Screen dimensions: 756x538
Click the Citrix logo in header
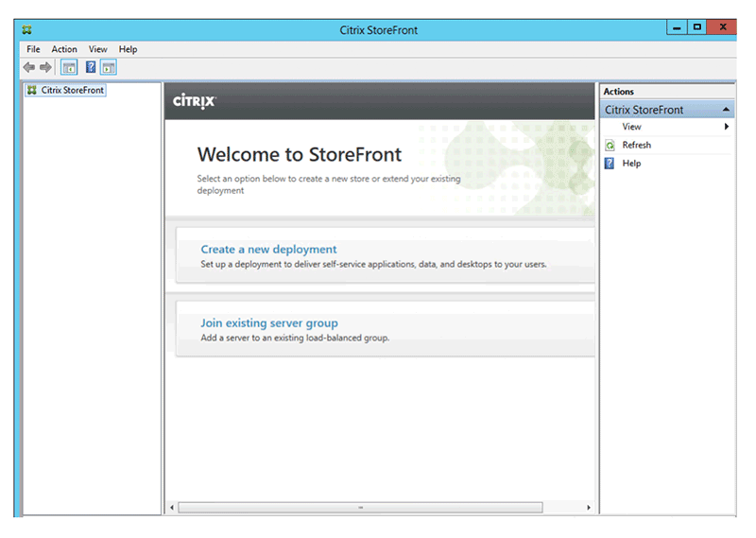[195, 101]
